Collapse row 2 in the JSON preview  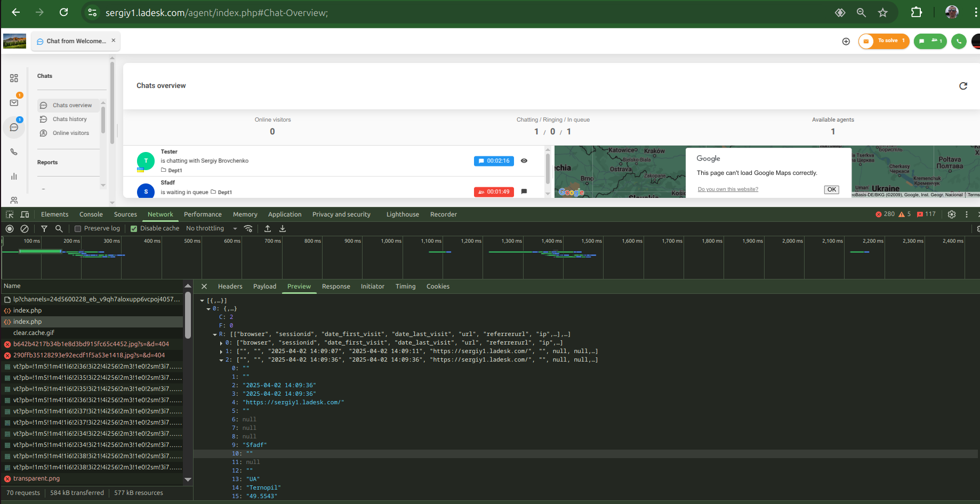tap(221, 360)
